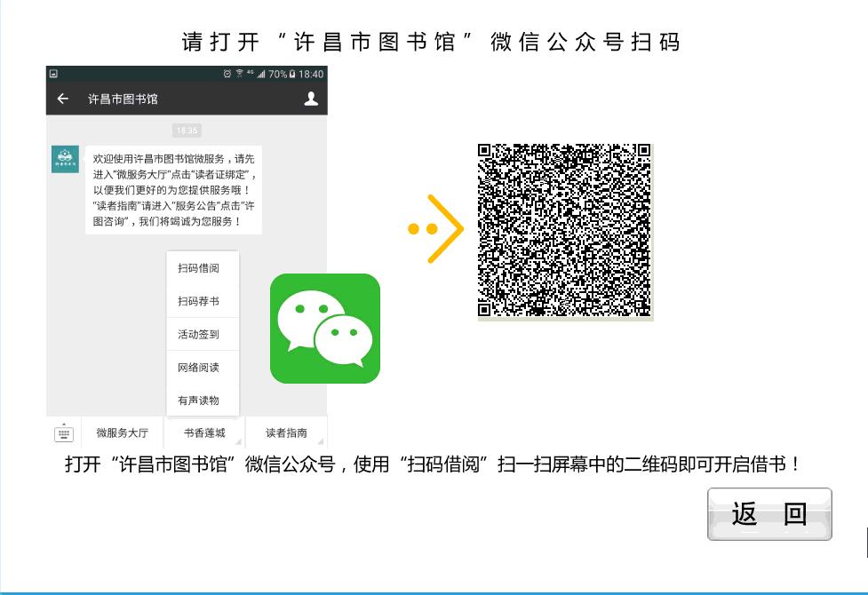Click the alarm icon in phone status bar
This screenshot has height=595, width=868.
tap(227, 74)
